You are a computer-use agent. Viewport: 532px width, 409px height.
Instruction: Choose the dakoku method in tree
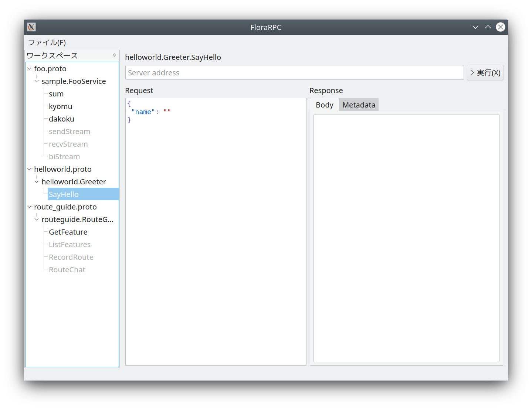point(61,119)
